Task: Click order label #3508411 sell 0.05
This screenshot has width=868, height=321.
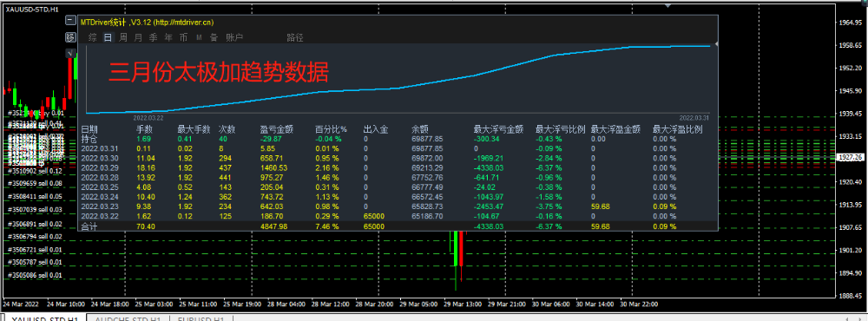Action: [36, 196]
